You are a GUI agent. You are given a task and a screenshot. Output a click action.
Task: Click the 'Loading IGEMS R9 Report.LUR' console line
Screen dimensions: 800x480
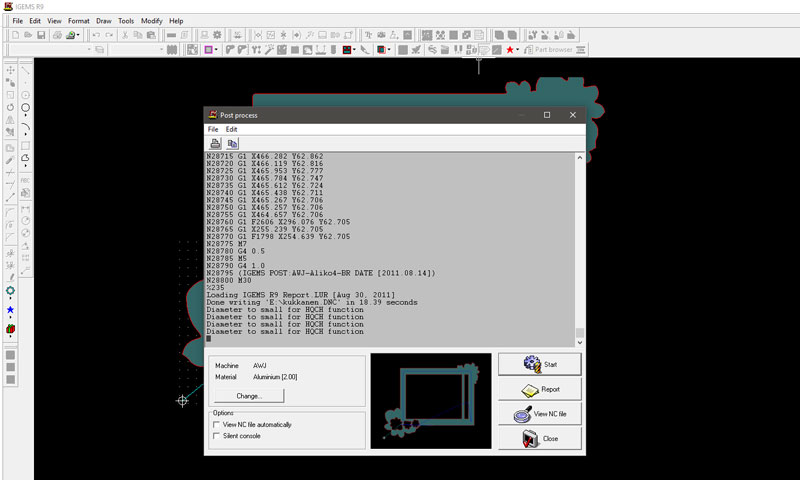[x=301, y=295]
